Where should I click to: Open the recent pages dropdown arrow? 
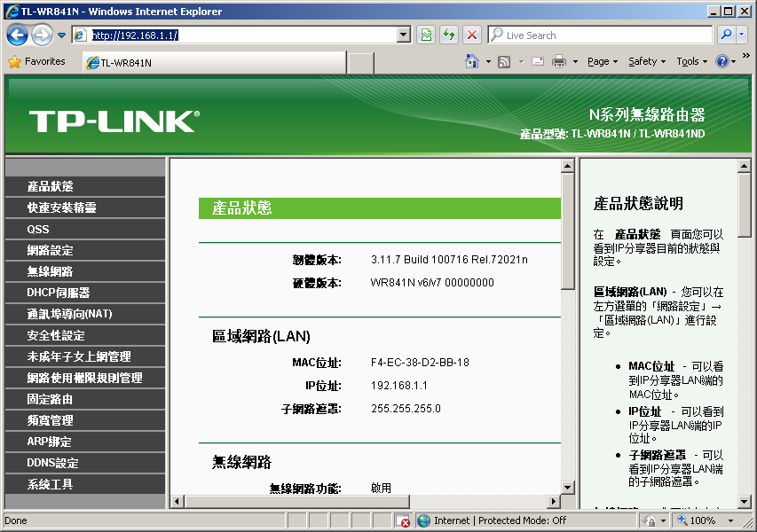[x=61, y=35]
